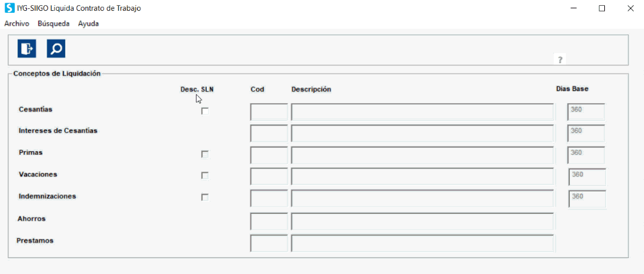This screenshot has width=644, height=274.
Task: Click the Cod column header
Action: pos(257,89)
